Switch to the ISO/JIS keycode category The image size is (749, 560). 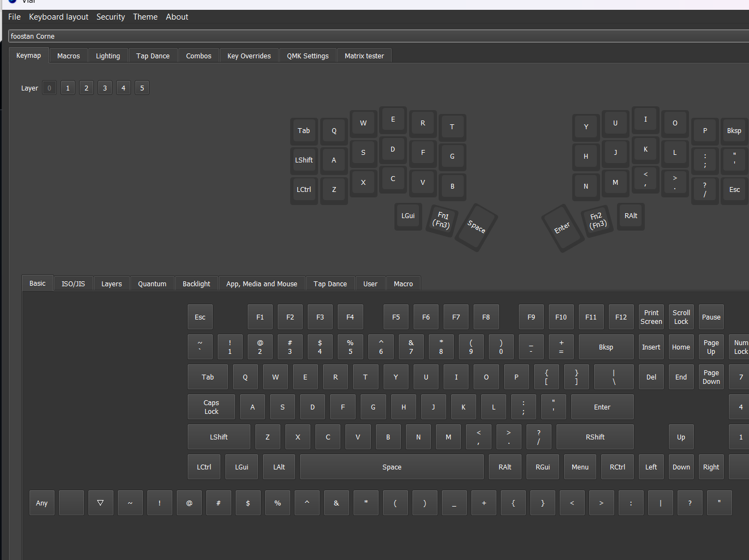pyautogui.click(x=73, y=283)
